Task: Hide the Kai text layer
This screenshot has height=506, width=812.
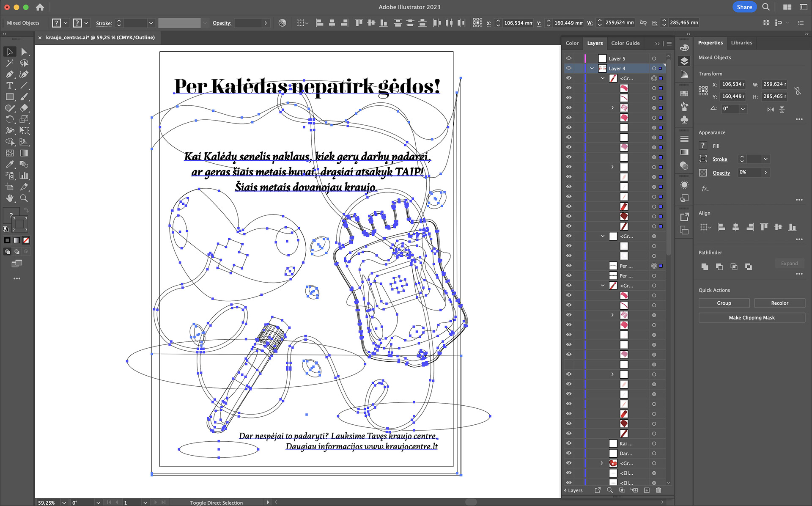Action: coord(569,443)
